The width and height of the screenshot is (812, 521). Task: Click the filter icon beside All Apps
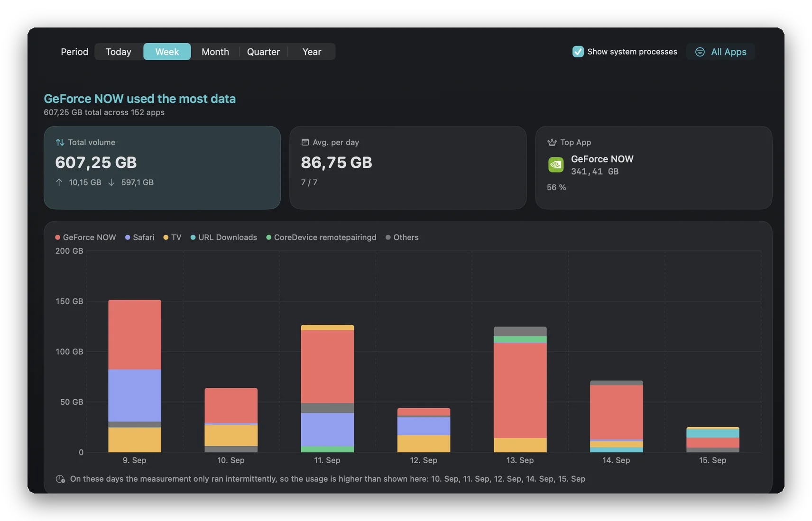(x=700, y=52)
